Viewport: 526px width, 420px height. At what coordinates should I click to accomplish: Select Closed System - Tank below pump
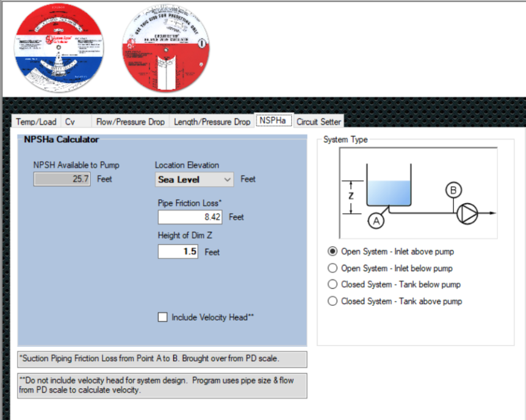pos(333,284)
